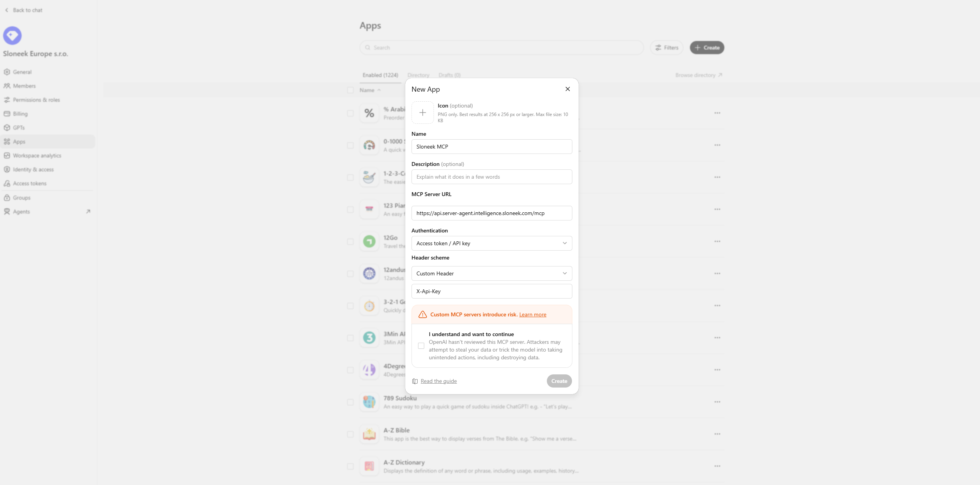
Task: Open more options for % Arabic row
Action: (x=717, y=113)
